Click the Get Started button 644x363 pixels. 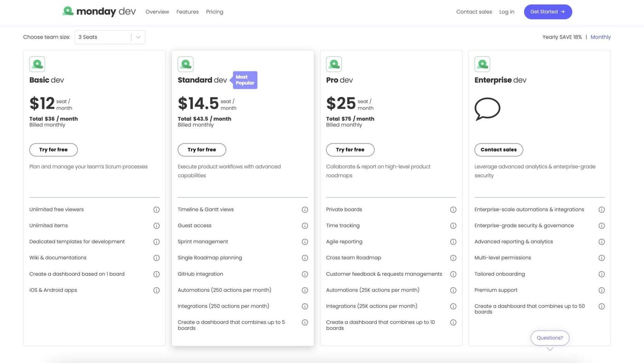click(x=548, y=12)
